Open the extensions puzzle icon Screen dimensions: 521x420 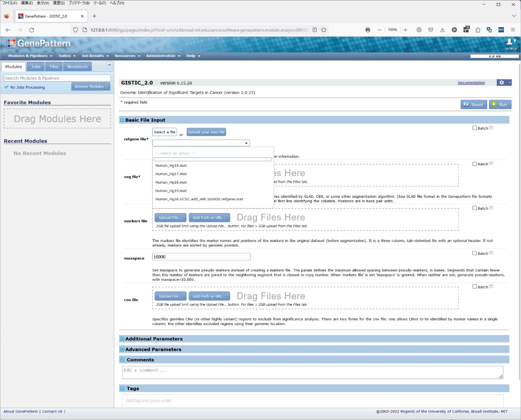478,30
